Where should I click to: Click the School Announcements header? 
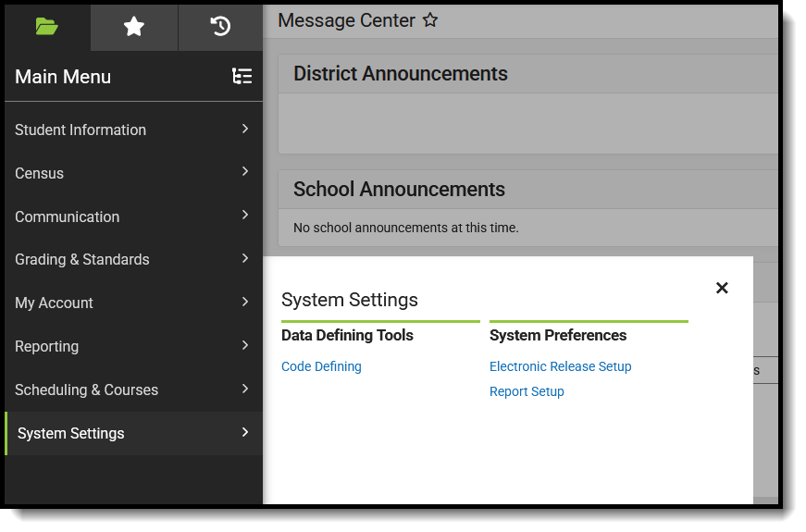tap(399, 189)
